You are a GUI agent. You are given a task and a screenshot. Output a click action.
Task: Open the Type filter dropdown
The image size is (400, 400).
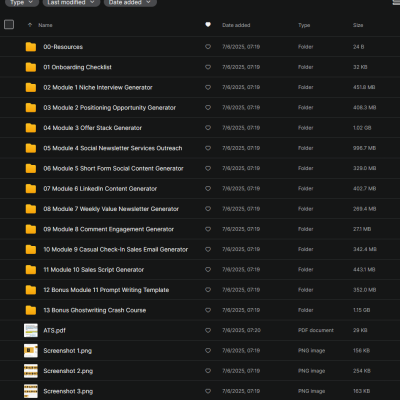click(22, 3)
